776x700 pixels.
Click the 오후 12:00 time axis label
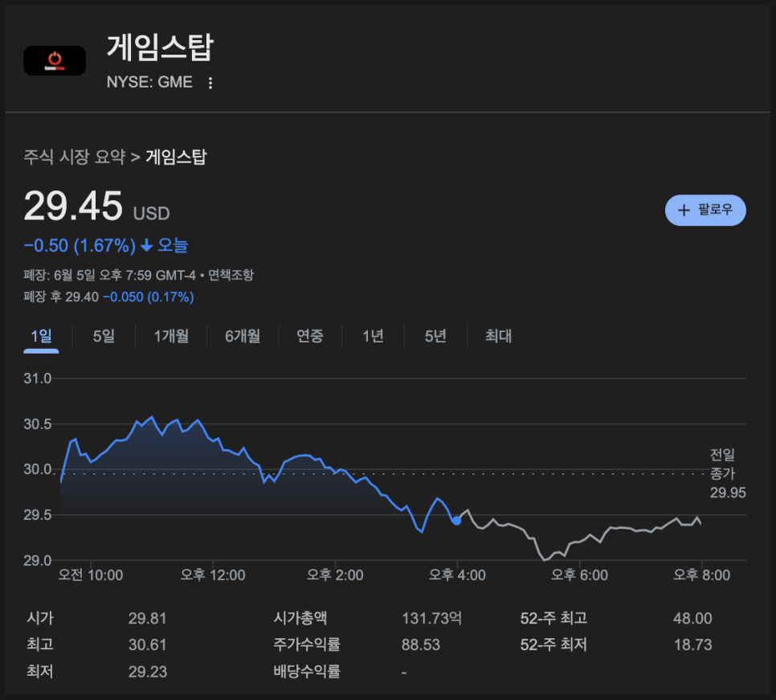(213, 575)
